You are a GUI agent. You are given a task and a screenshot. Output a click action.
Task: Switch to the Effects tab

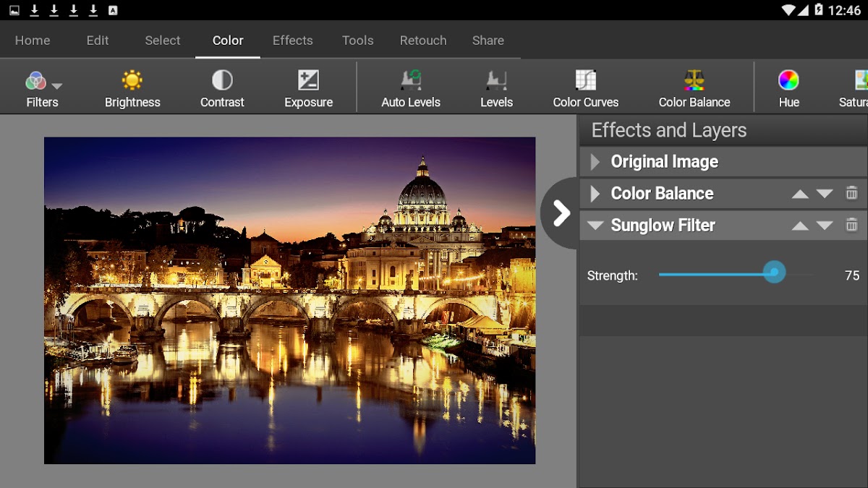click(x=292, y=40)
